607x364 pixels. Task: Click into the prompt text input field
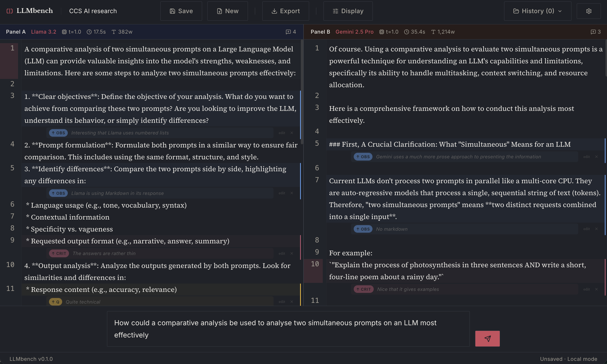pyautogui.click(x=288, y=329)
